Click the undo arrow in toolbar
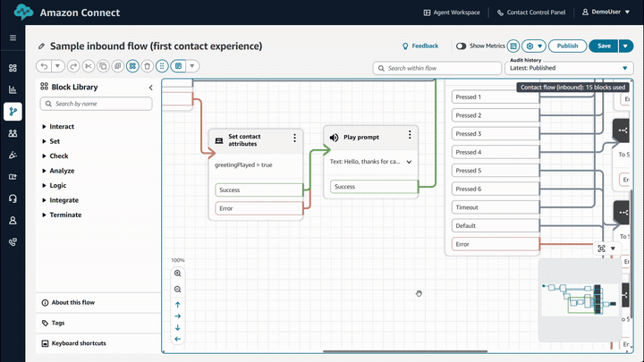Image resolution: width=644 pixels, height=362 pixels. (44, 66)
